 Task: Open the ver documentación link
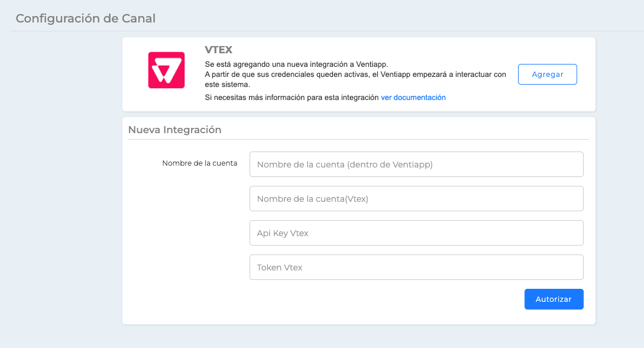[x=413, y=98]
